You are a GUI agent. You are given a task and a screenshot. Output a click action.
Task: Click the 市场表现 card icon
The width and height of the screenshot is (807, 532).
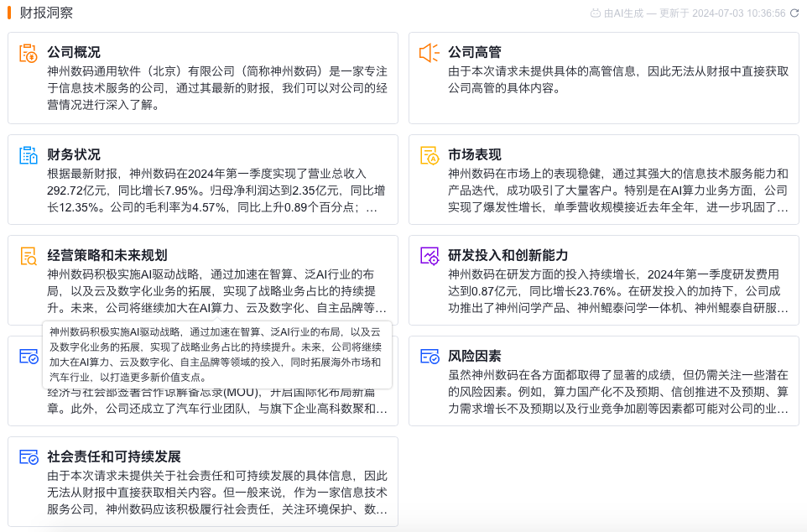[430, 155]
